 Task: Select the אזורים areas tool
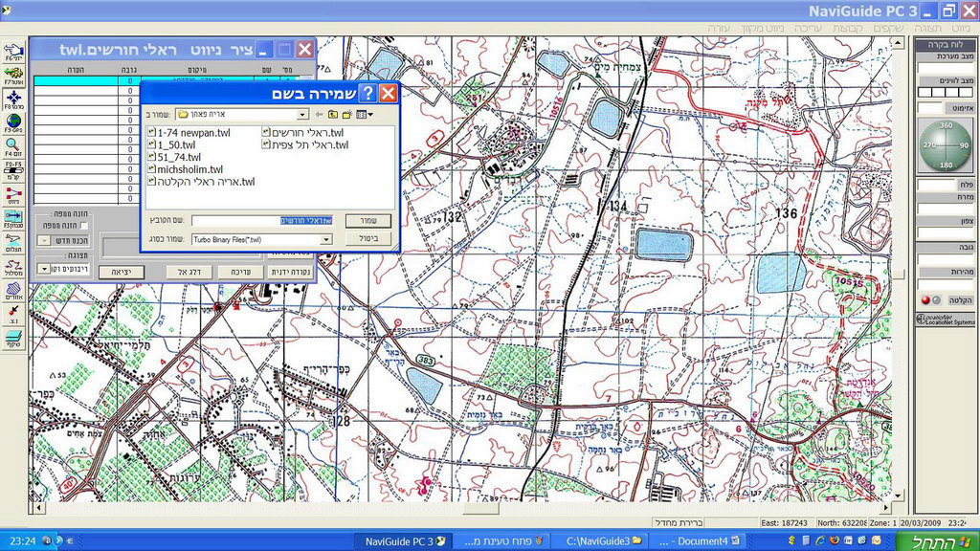click(13, 291)
